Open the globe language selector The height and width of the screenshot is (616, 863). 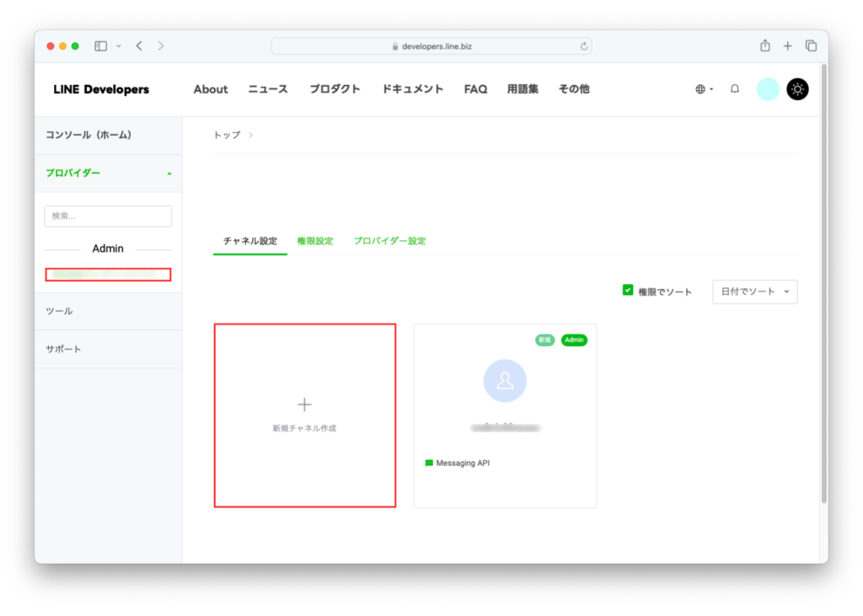point(704,89)
